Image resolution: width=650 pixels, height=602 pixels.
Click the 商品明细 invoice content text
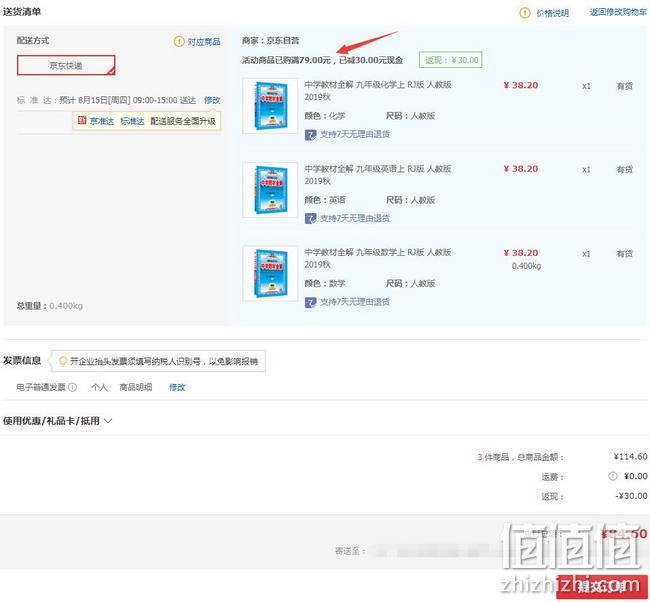click(x=136, y=387)
